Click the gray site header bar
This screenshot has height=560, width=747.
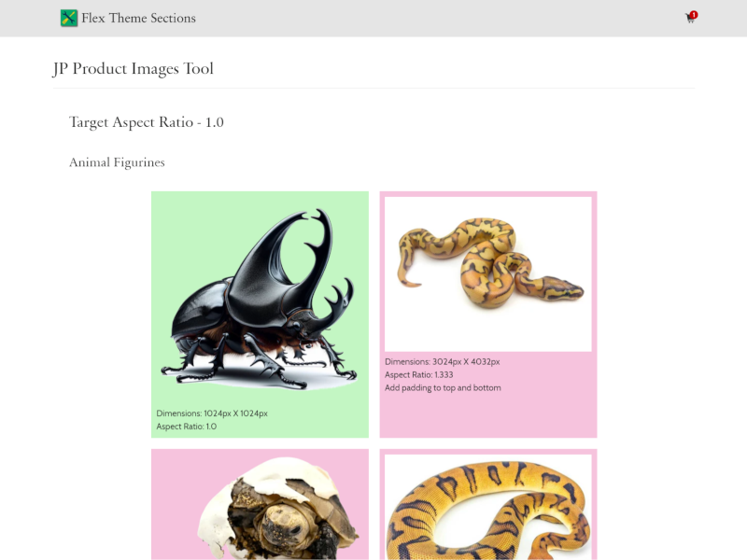(x=373, y=18)
